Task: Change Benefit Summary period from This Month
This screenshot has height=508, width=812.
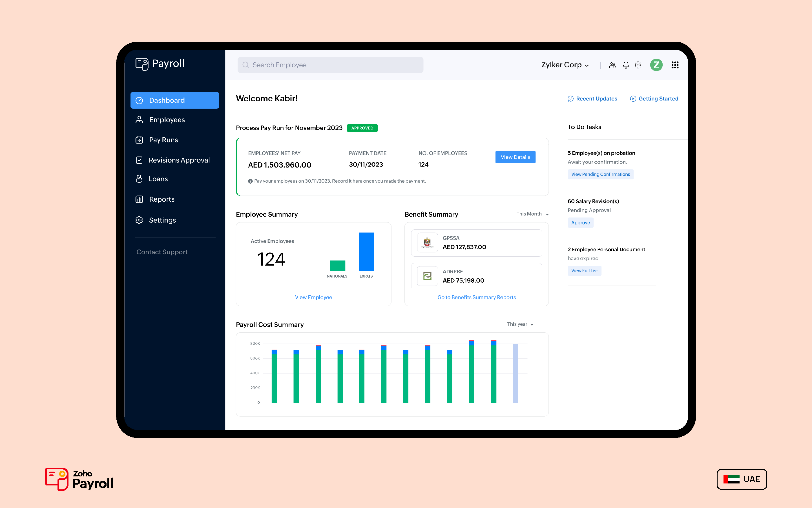Action: coord(532,214)
